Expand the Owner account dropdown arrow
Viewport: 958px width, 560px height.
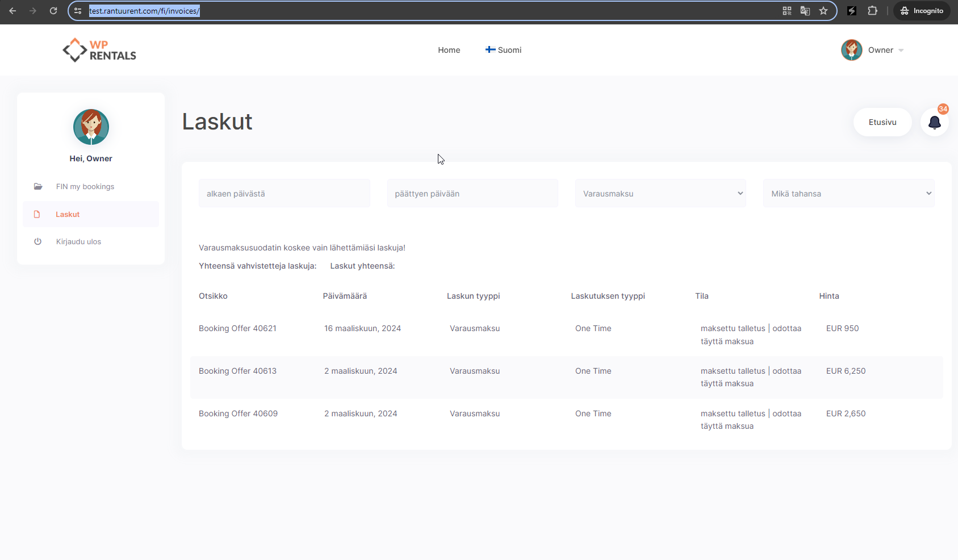(901, 51)
